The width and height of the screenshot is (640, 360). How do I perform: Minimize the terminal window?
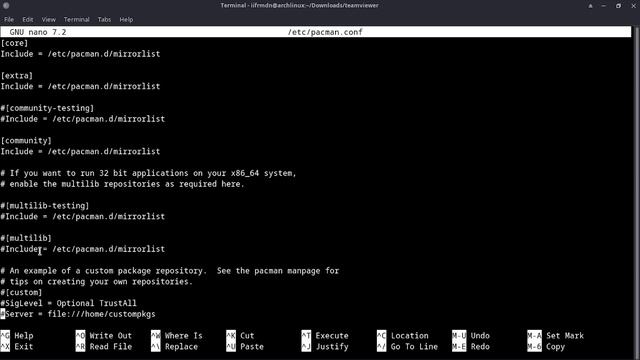tap(604, 6)
